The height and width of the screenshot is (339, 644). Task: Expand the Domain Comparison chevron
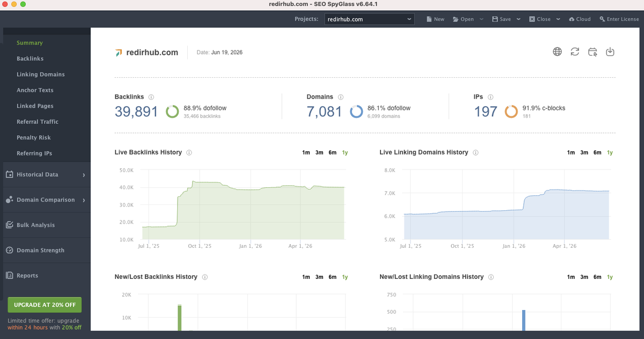[x=84, y=200]
